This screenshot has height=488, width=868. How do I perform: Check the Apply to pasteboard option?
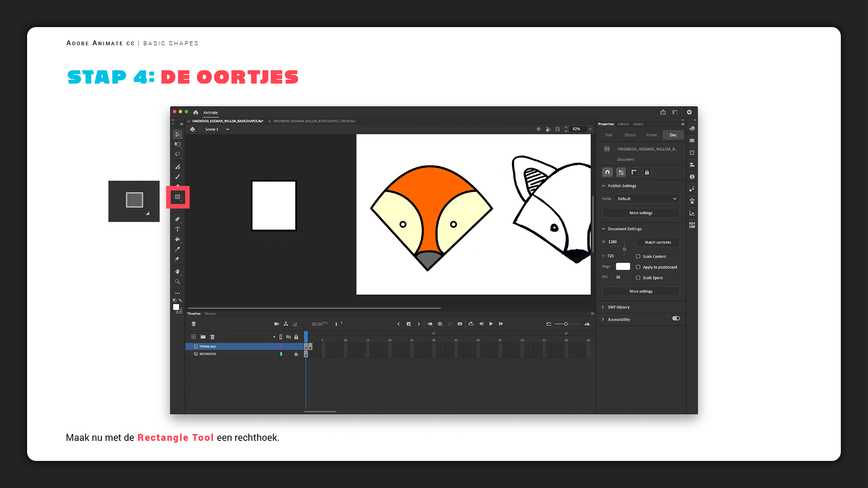click(x=638, y=267)
